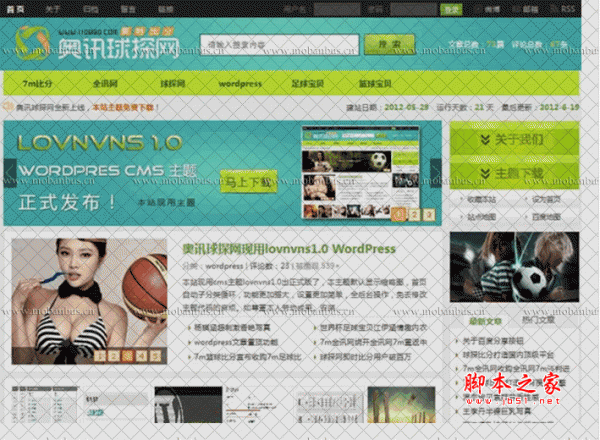This screenshot has height=440, width=600.
Task: Select featured image slide number 4
Action: 141,357
